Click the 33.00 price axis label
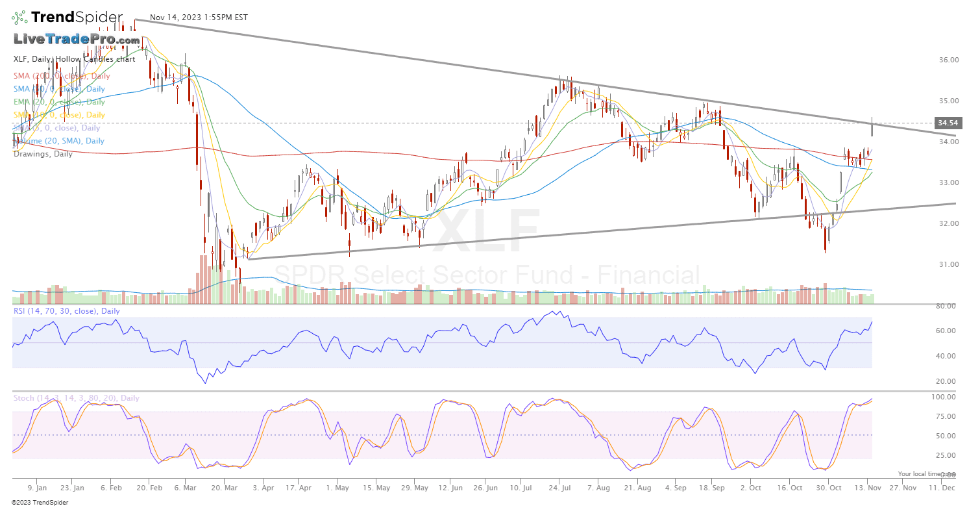This screenshot has height=515, width=980. (x=948, y=182)
